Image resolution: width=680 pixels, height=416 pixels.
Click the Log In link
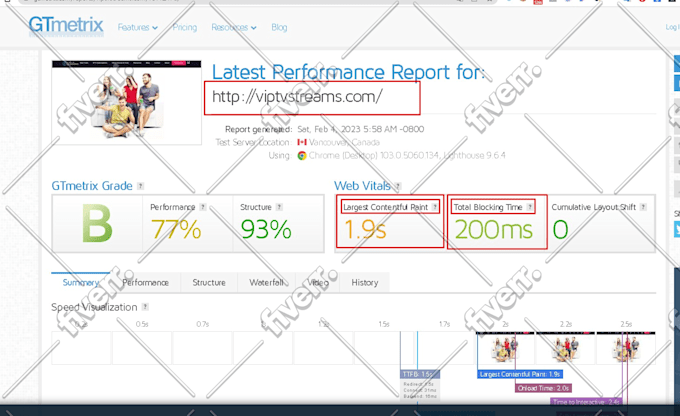click(673, 27)
